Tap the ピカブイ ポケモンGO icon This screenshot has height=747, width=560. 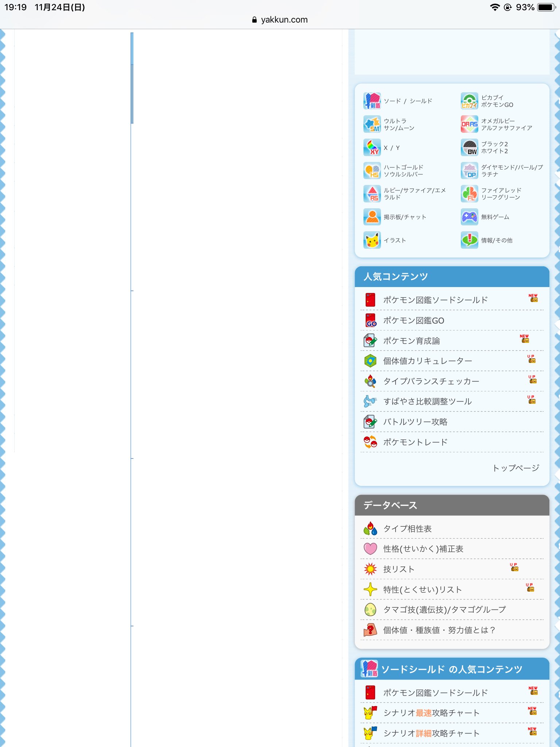pos(469,101)
